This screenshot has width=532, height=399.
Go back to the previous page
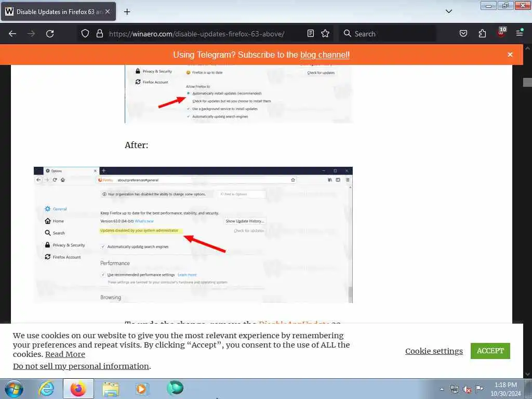[x=12, y=34]
